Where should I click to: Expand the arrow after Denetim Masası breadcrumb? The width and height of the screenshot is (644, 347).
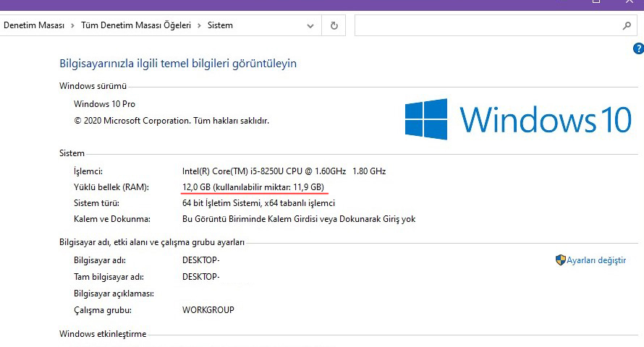[72, 25]
